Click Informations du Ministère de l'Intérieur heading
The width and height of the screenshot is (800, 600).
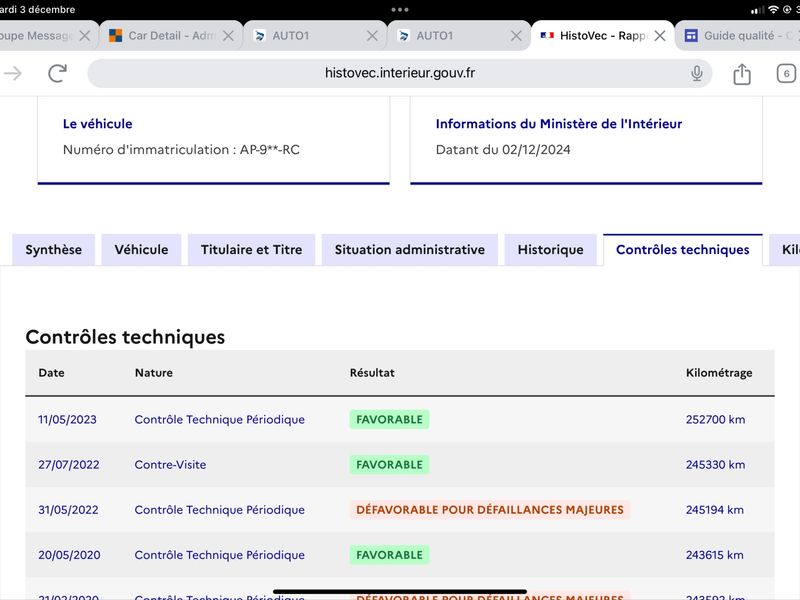[x=559, y=124]
